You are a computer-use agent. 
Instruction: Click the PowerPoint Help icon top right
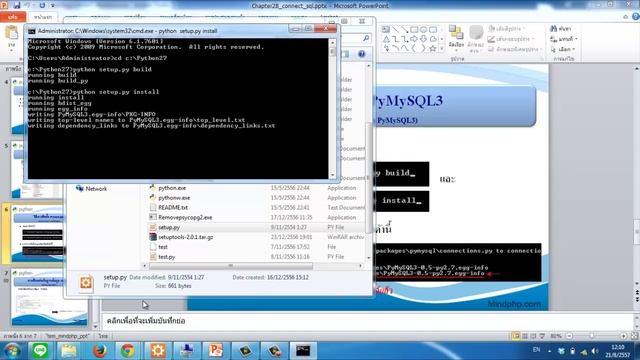pos(636,17)
